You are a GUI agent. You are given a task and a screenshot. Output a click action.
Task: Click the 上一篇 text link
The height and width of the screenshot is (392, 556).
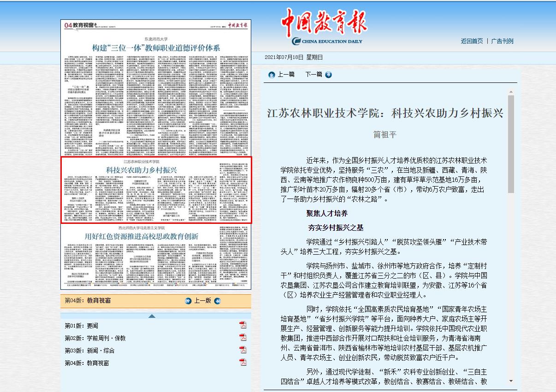286,75
